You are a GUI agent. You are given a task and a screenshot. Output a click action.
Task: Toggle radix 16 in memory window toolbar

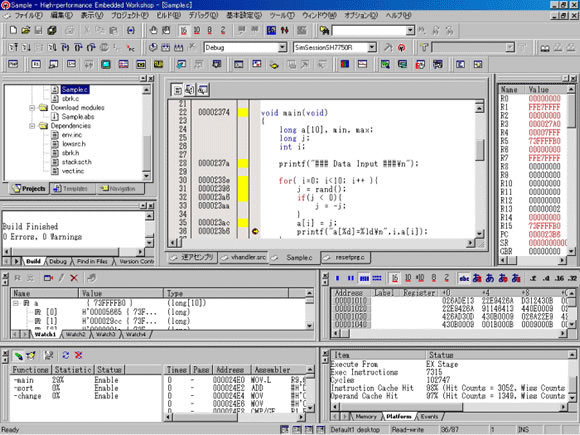[395, 278]
